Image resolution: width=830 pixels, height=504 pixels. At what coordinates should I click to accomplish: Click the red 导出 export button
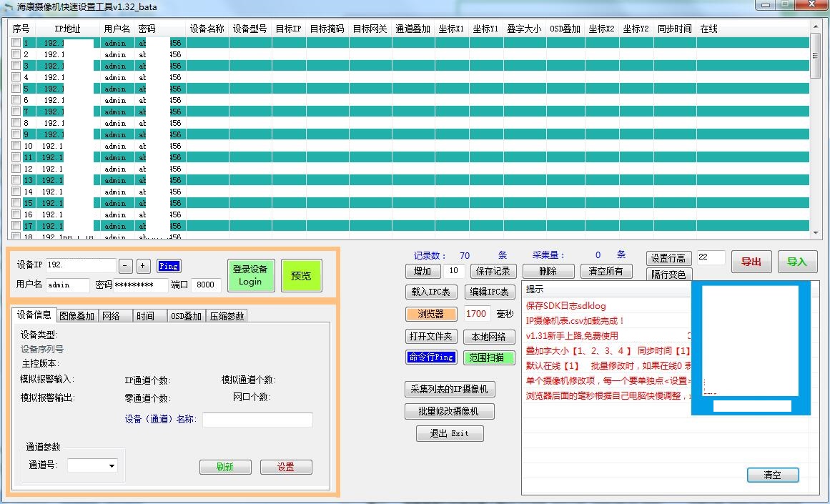click(751, 262)
